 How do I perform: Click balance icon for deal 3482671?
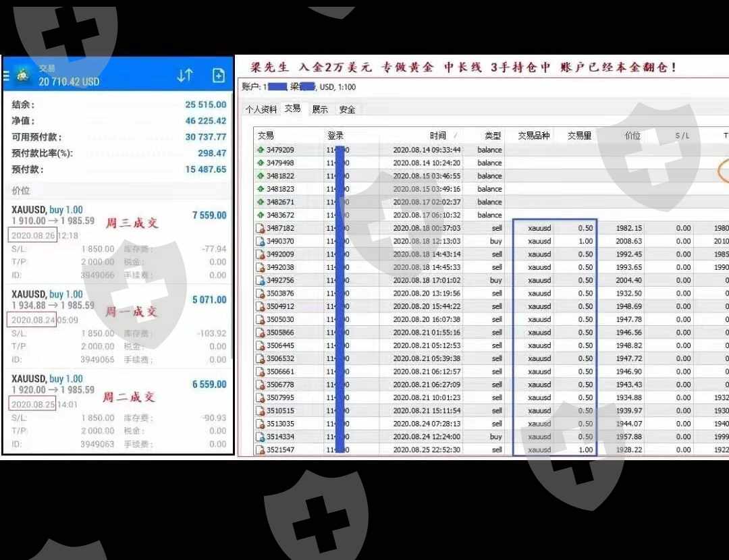pyautogui.click(x=261, y=202)
